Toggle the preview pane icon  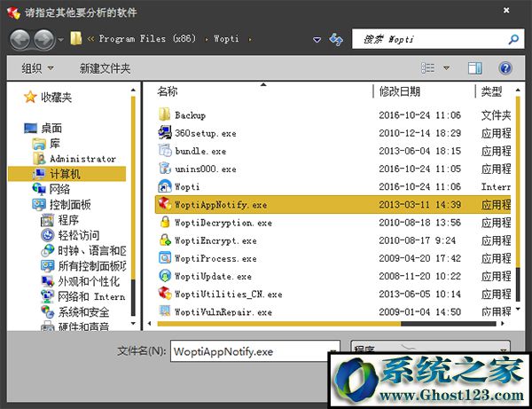[474, 68]
